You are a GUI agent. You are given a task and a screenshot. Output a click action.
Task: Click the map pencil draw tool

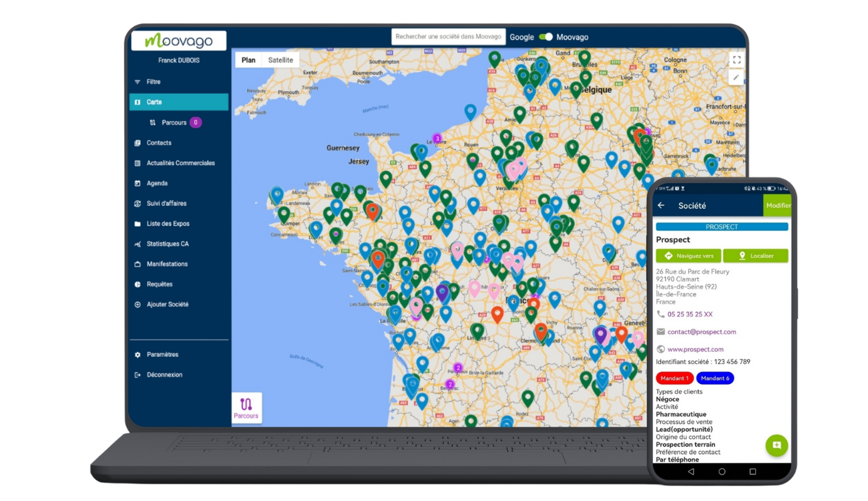[x=736, y=77]
